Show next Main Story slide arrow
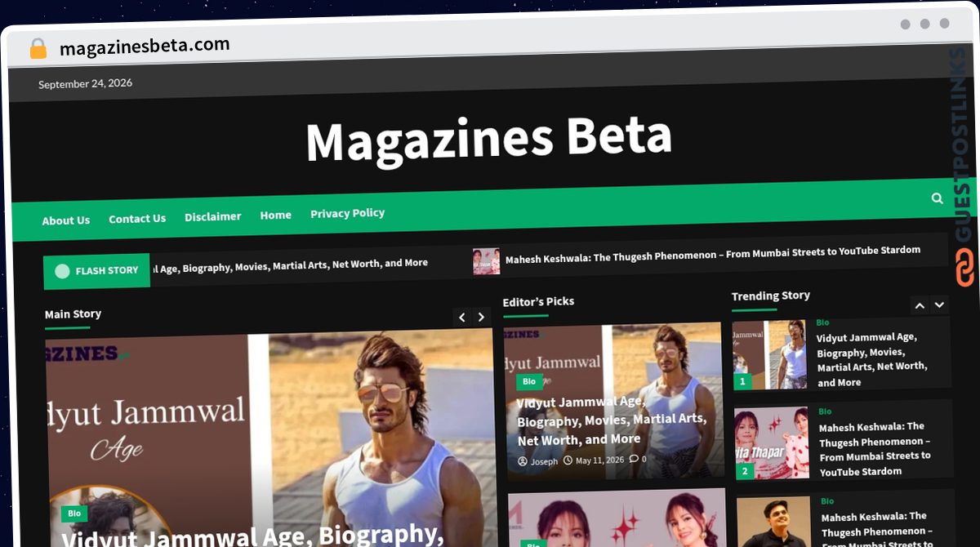980x547 pixels. point(482,317)
